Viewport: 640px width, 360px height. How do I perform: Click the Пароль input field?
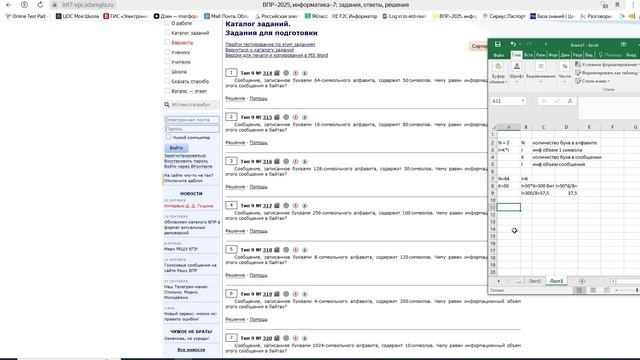point(192,129)
